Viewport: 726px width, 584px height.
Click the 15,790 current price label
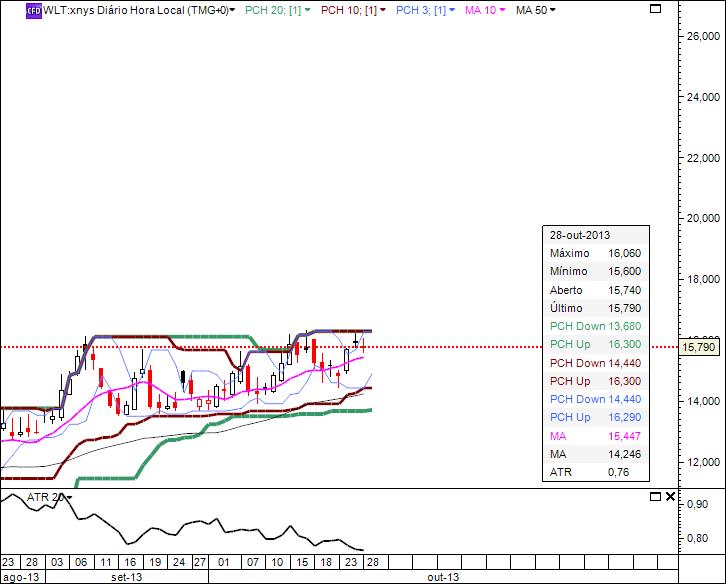click(x=699, y=347)
